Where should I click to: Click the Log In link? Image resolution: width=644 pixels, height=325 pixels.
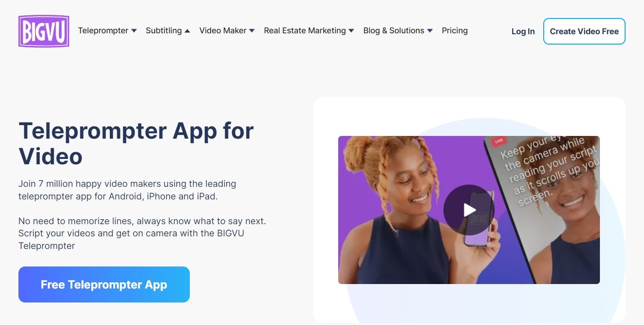coord(523,32)
